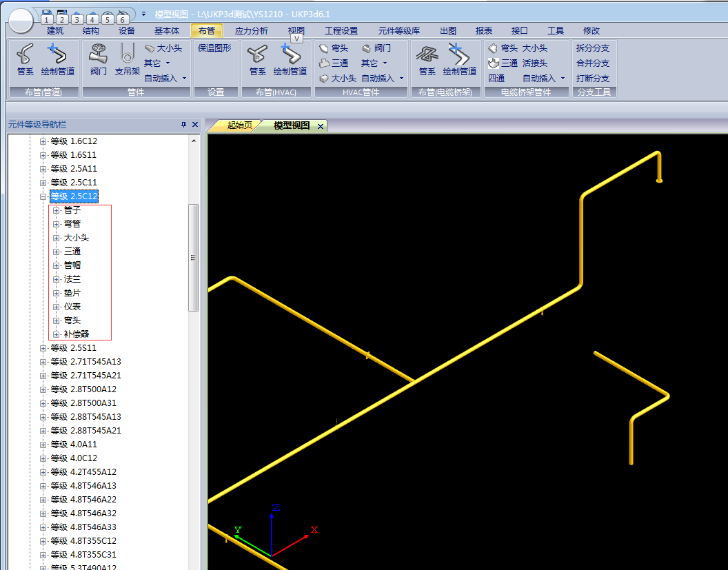The height and width of the screenshot is (570, 728).
Task: Select 绘制管道 tool in 布管(管道) group
Action: pyautogui.click(x=57, y=60)
